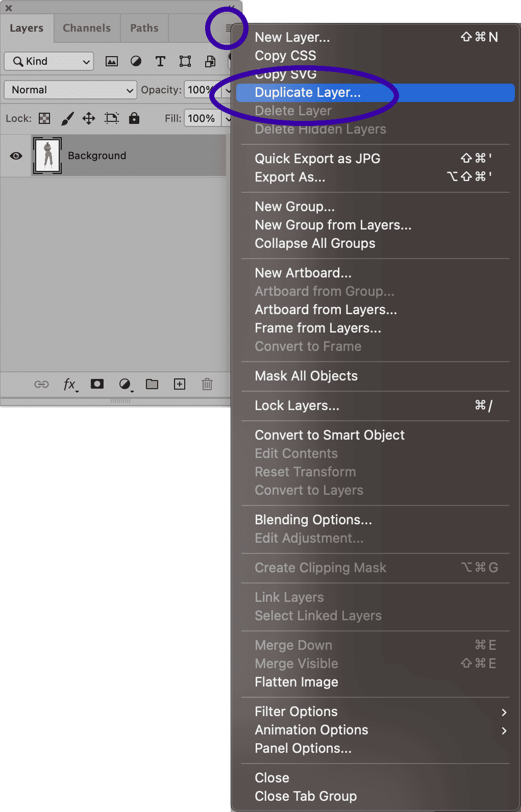Click the add layer style fx icon
The width and height of the screenshot is (521, 812).
coord(70,385)
